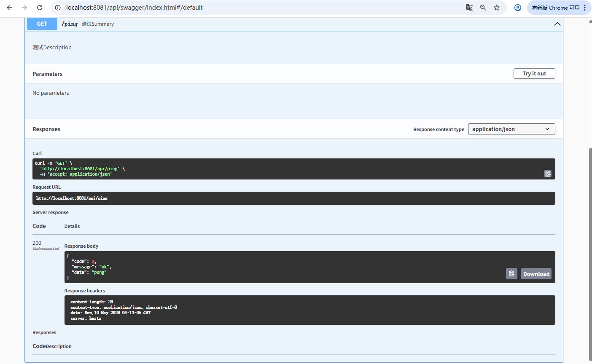592x364 pixels.
Task: Click the "message": "ok" line
Action: pos(91,267)
